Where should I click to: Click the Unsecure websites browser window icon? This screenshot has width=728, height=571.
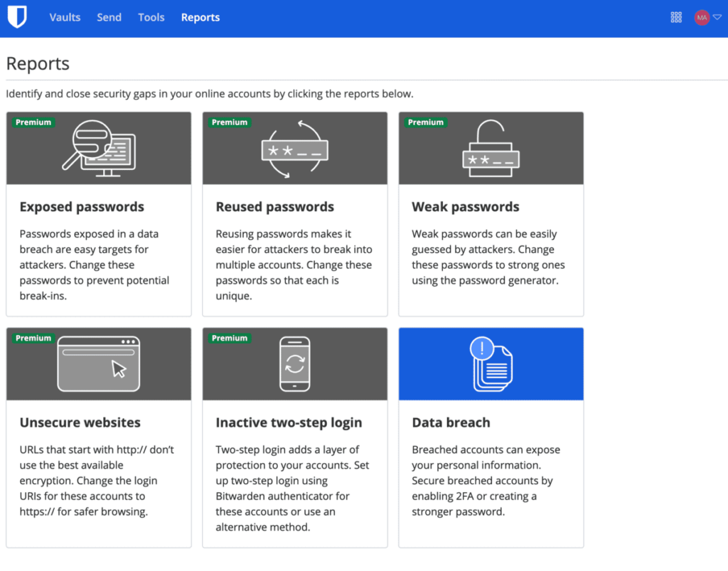[x=98, y=364]
